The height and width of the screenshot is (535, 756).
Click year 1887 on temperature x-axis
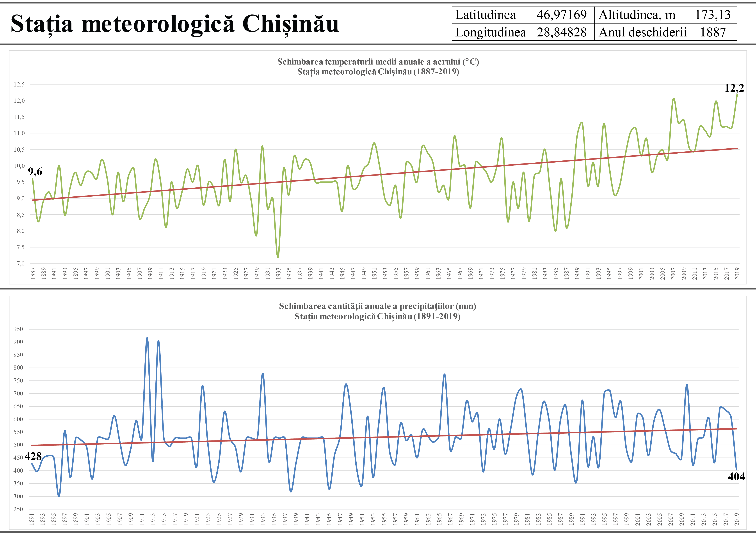coord(33,273)
